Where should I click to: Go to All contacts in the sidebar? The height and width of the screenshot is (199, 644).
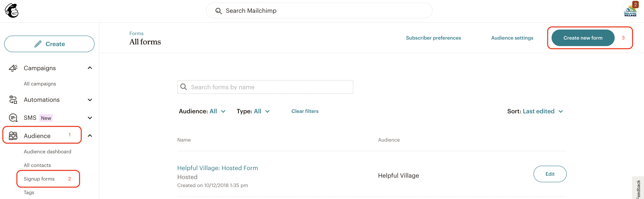[37, 165]
